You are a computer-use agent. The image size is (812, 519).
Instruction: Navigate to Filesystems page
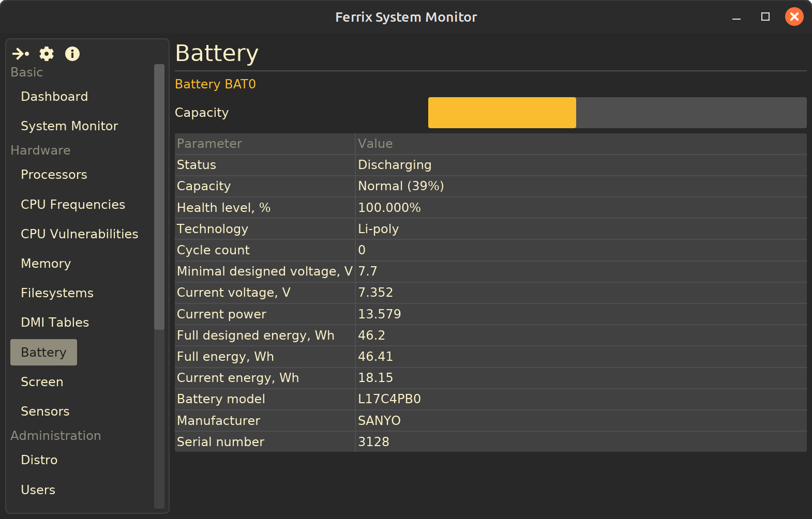tap(57, 293)
